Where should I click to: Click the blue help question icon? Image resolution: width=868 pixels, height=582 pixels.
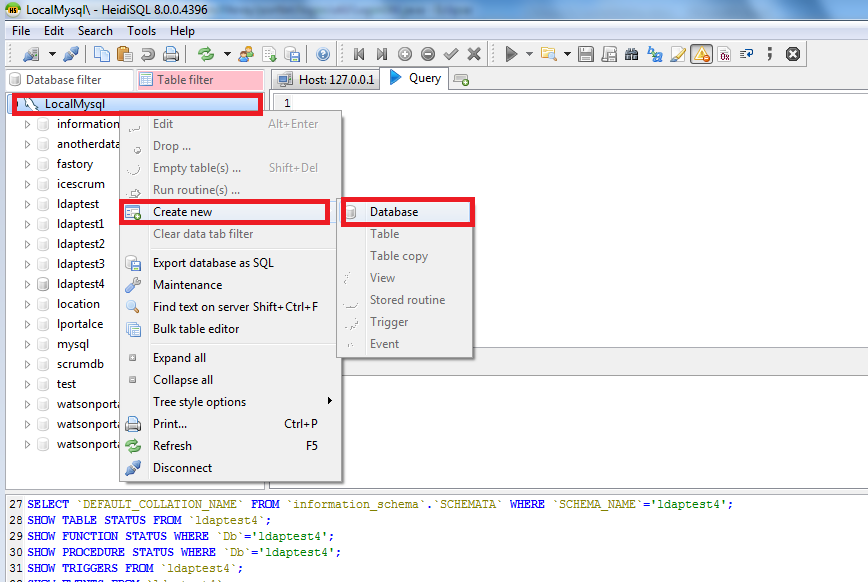(323, 54)
